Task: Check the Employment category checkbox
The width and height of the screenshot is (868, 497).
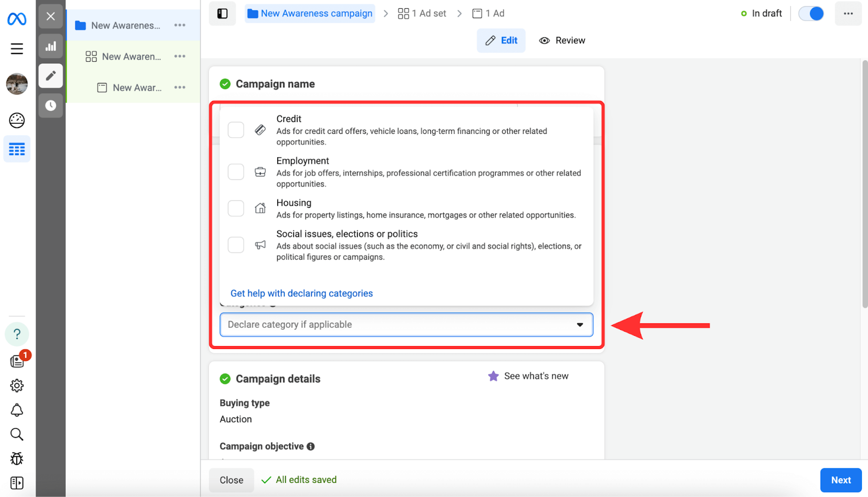Action: [236, 172]
